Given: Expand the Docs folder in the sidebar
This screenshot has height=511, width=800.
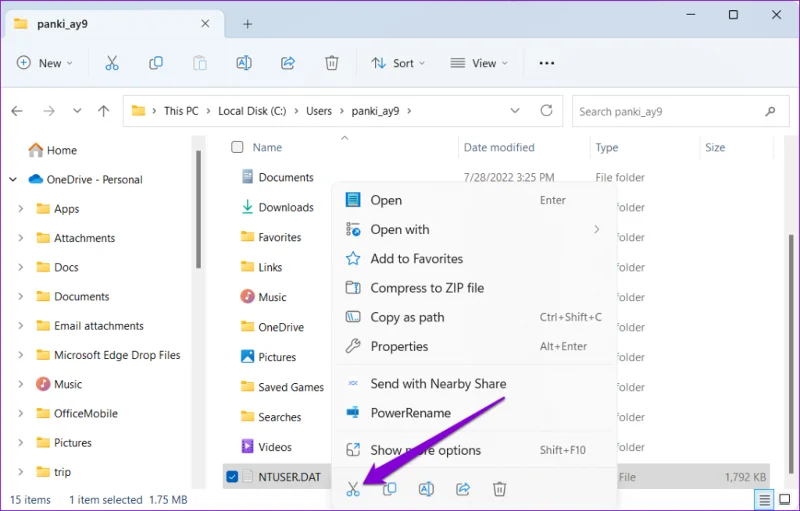Looking at the screenshot, I should (x=20, y=267).
